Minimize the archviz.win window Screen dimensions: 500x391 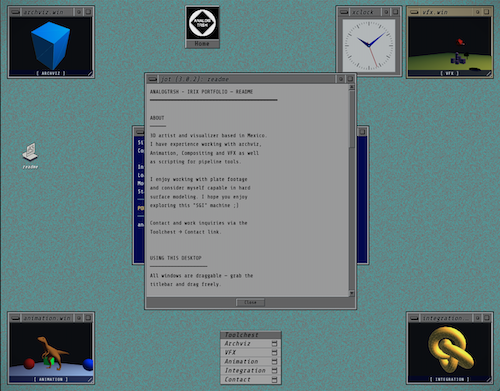coord(79,12)
